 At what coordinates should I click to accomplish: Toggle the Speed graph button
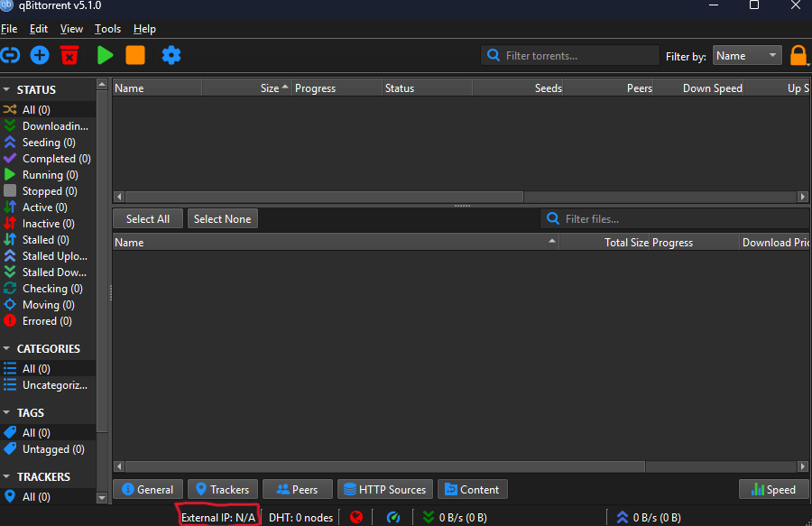pos(772,489)
